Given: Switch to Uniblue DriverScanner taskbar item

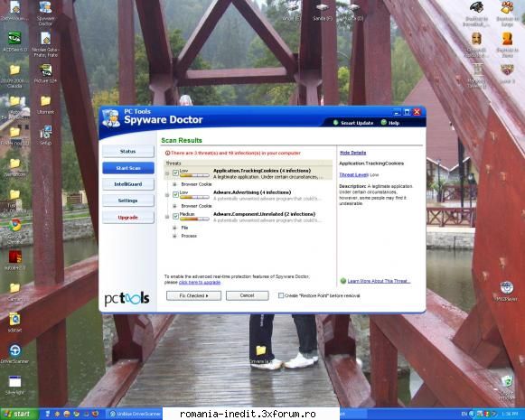Looking at the screenshot, I should pos(135,414).
